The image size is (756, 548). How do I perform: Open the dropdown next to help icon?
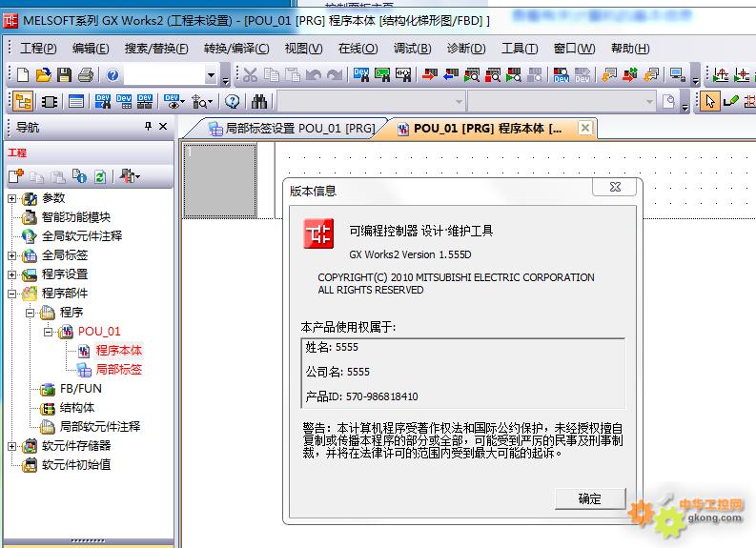click(x=211, y=75)
